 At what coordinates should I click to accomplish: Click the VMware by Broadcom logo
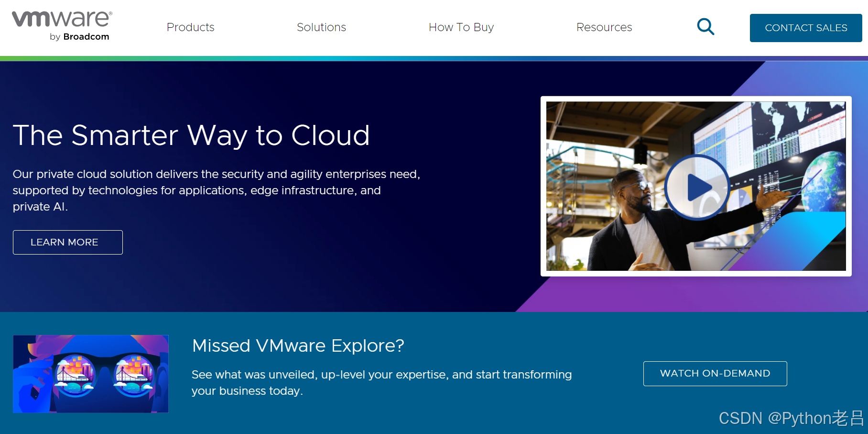[x=62, y=26]
